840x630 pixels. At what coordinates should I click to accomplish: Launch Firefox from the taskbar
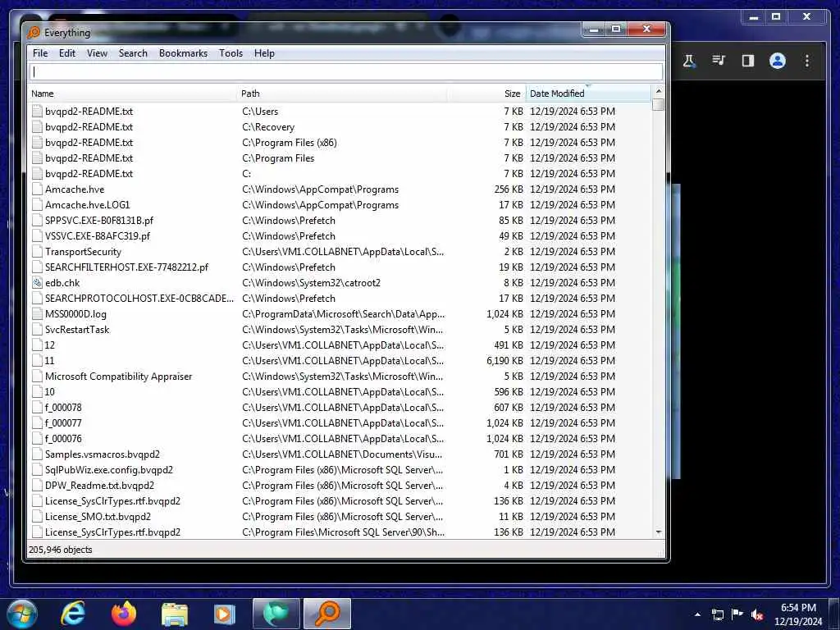[124, 614]
